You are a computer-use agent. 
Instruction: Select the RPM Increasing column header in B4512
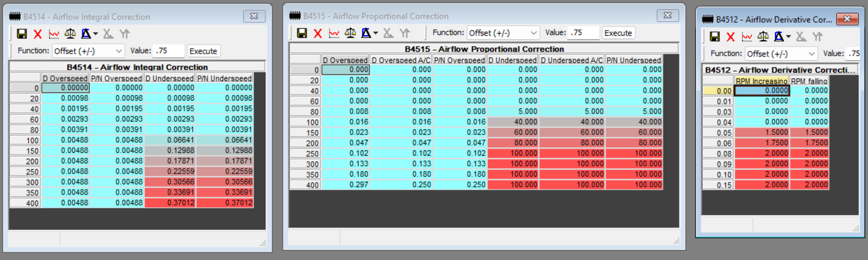click(762, 81)
